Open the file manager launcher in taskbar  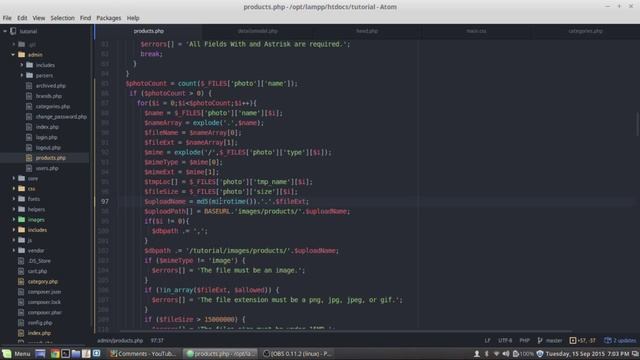point(76,353)
